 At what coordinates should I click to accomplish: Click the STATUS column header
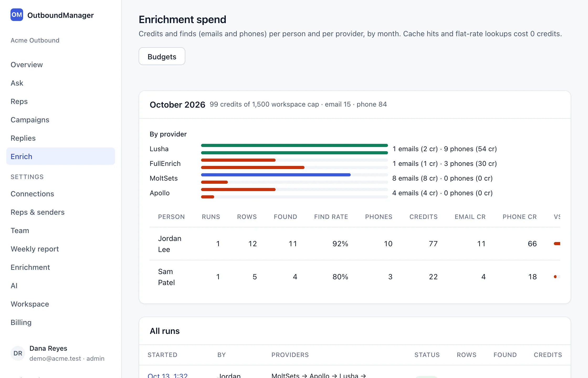[x=427, y=355]
